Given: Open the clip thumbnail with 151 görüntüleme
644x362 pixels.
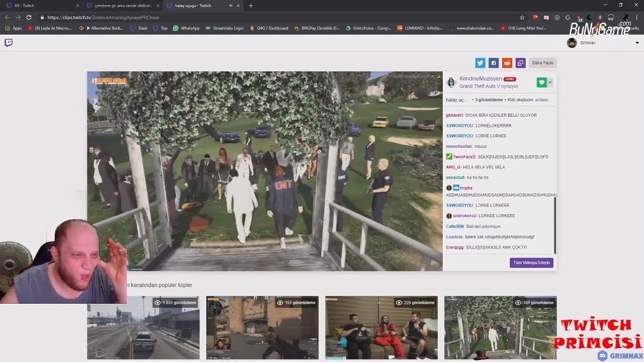Looking at the screenshot, I should click(262, 327).
